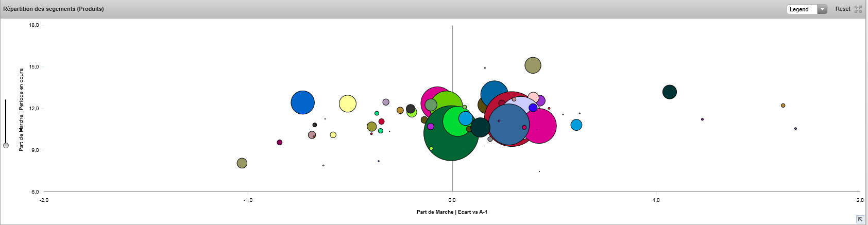Select the small purple dot near 1.2
This screenshot has height=225, width=868.
[x=702, y=119]
